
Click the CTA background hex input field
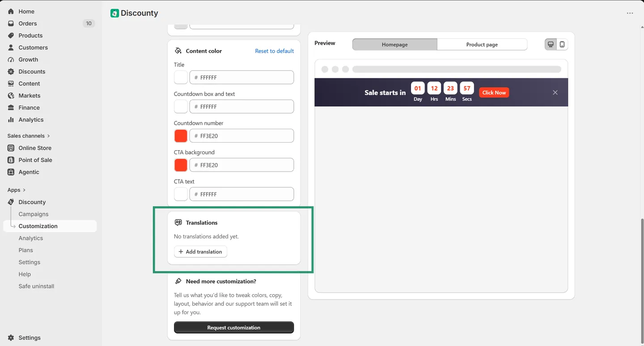(242, 165)
